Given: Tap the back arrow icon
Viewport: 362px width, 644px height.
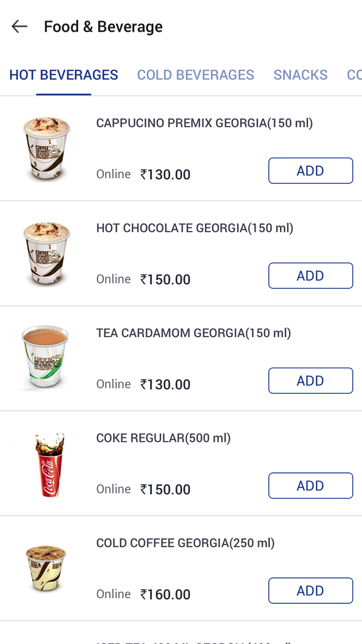Looking at the screenshot, I should coord(20,26).
